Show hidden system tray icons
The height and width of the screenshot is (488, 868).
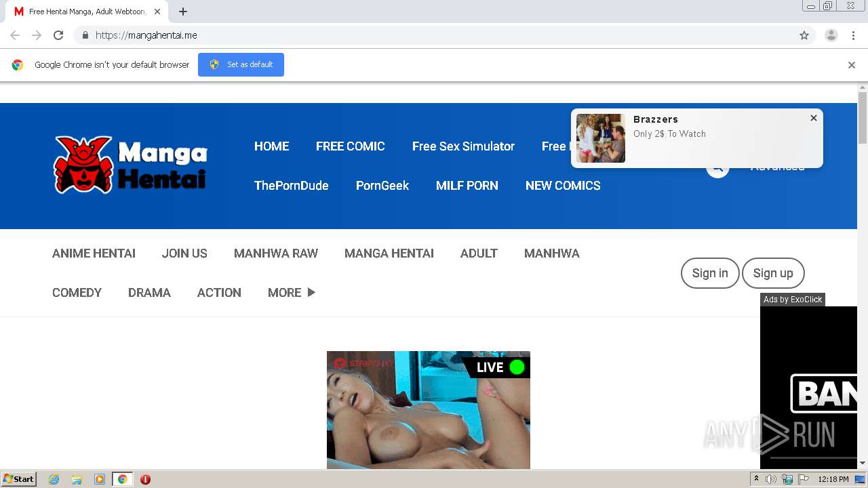coord(756,479)
